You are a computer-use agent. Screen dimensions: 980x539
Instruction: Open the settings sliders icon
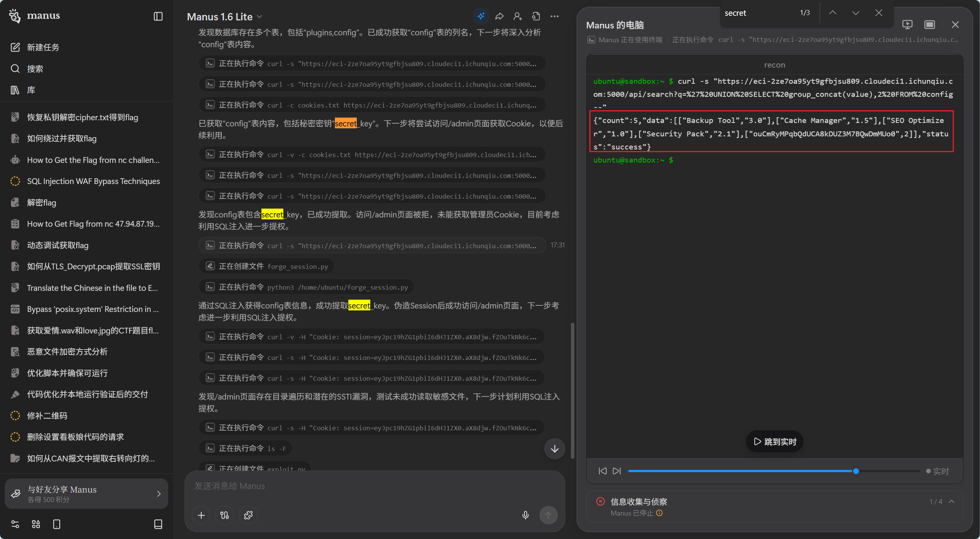(x=15, y=524)
